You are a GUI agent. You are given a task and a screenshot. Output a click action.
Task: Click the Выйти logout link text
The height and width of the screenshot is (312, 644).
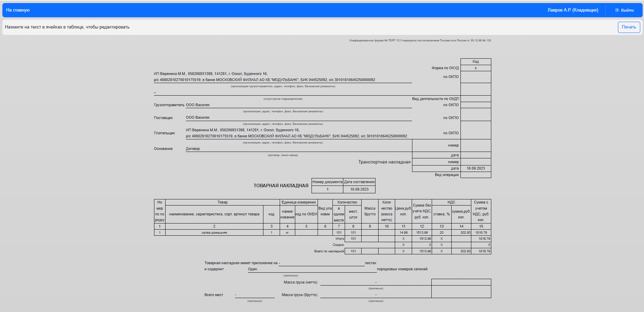[627, 10]
